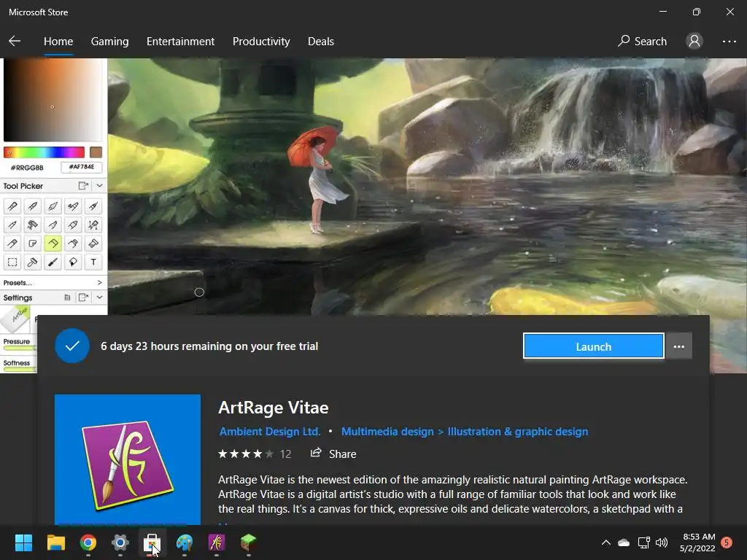Minimize the Microsoft Store window
This screenshot has height=560, width=747.
663,12
